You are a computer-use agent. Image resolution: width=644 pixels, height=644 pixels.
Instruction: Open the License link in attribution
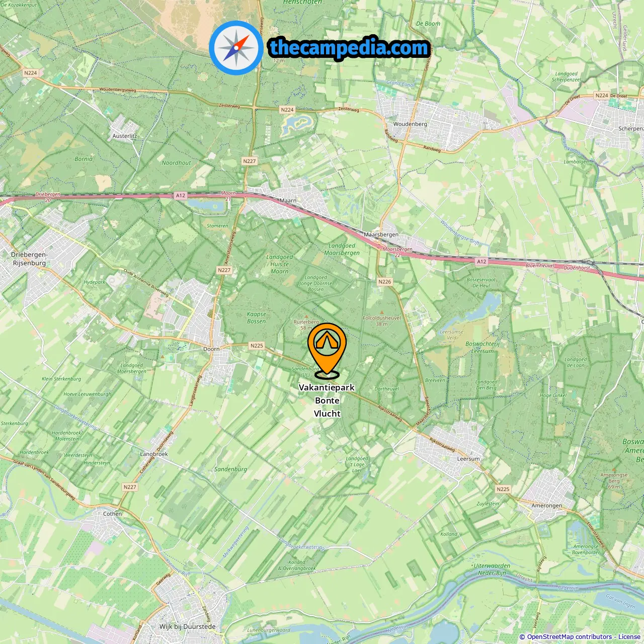629,637
